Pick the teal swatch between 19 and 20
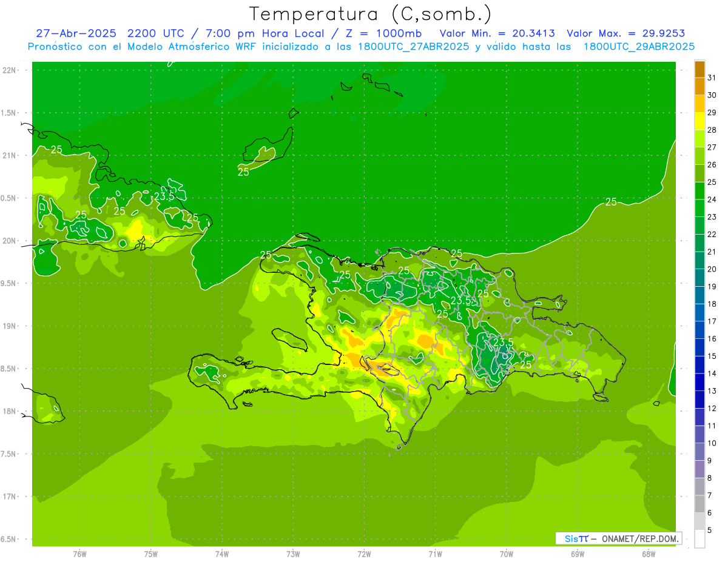Viewport: 728px width, 562px height. (x=699, y=278)
